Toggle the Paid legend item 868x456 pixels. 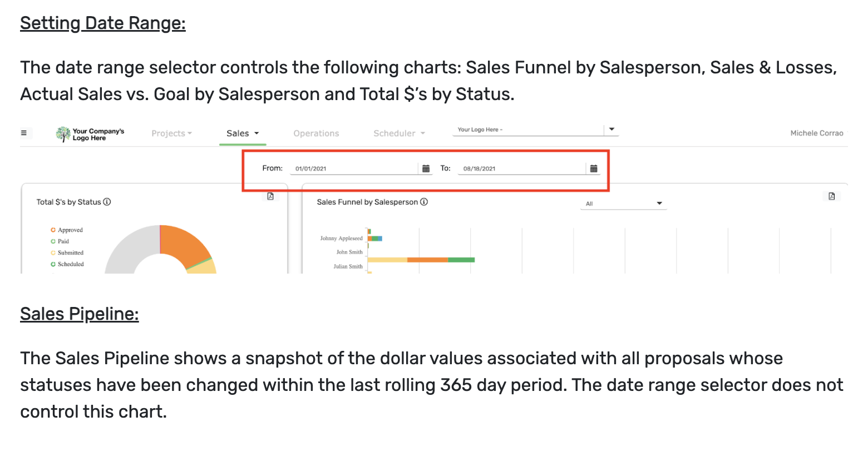[60, 241]
